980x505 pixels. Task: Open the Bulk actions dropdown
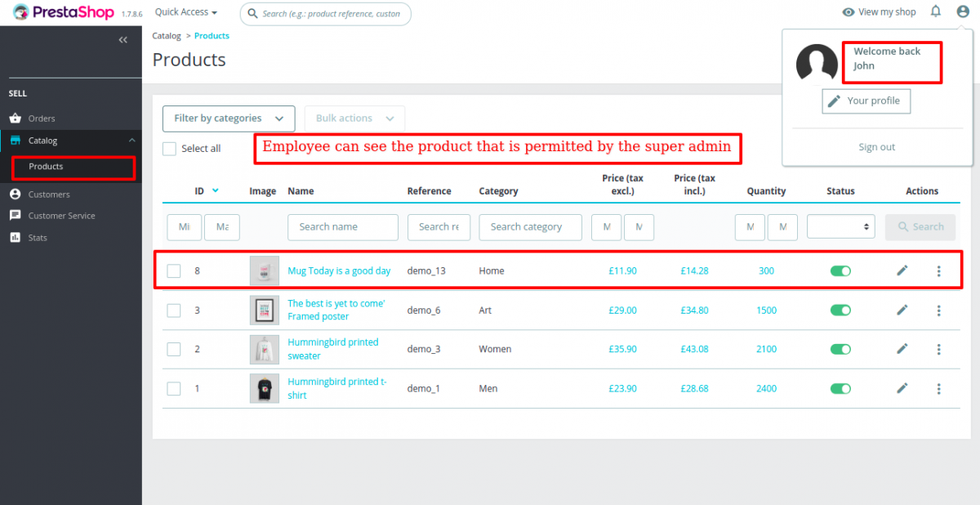click(354, 118)
